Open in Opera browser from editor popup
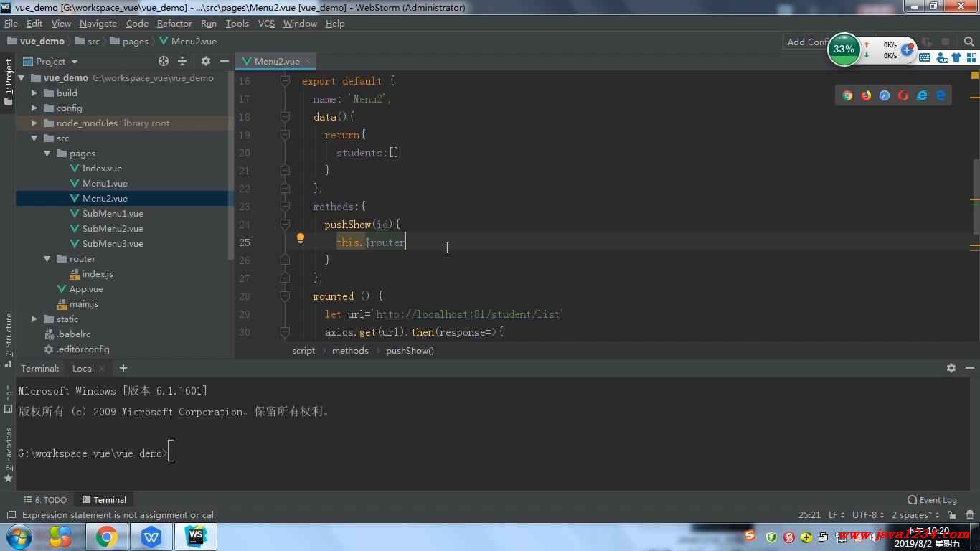Viewport: 980px width, 551px height. (x=903, y=95)
